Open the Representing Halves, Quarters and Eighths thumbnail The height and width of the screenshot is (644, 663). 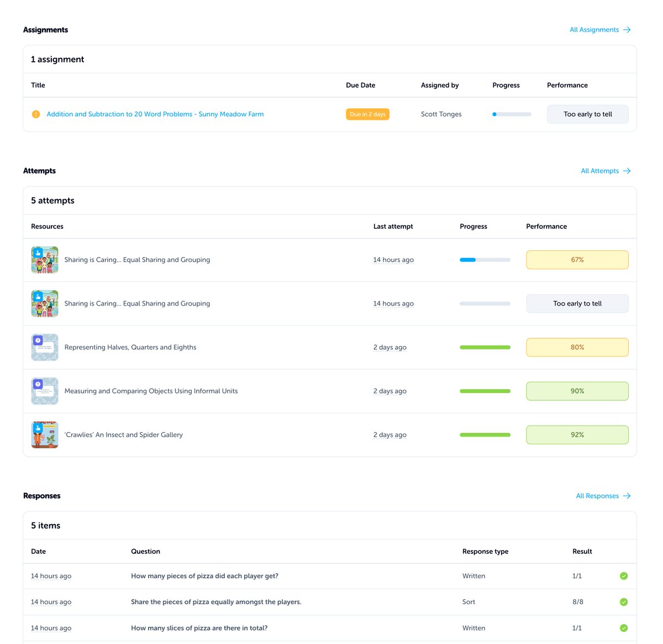pos(45,347)
